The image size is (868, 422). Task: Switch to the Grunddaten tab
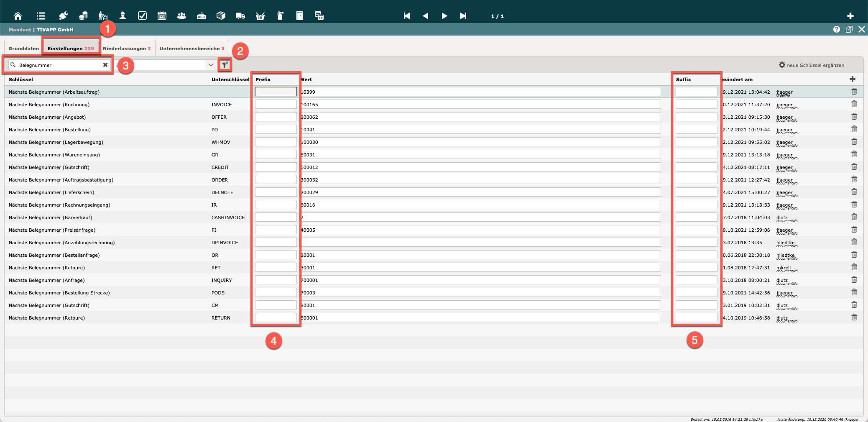point(23,49)
